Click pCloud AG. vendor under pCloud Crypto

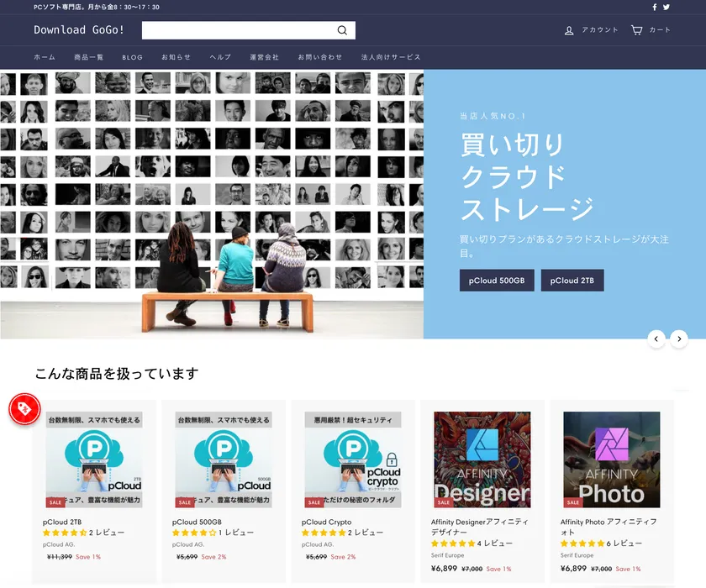318,544
